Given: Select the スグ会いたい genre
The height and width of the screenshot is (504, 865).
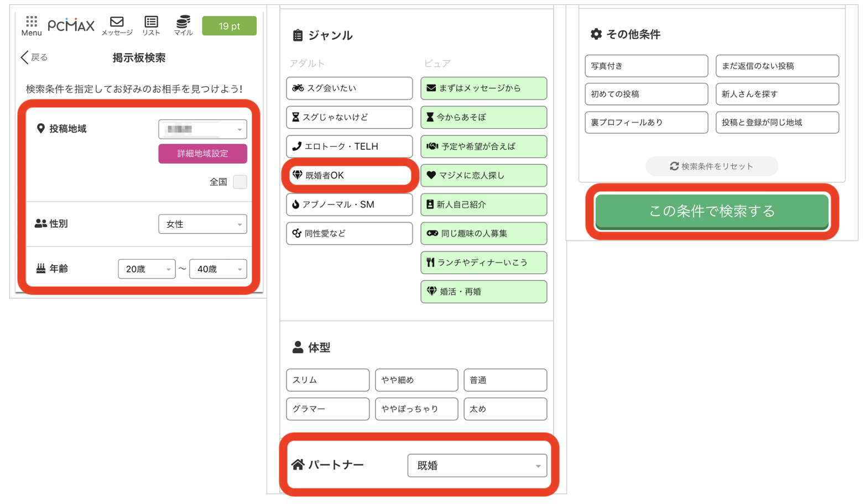Looking at the screenshot, I should (x=349, y=88).
